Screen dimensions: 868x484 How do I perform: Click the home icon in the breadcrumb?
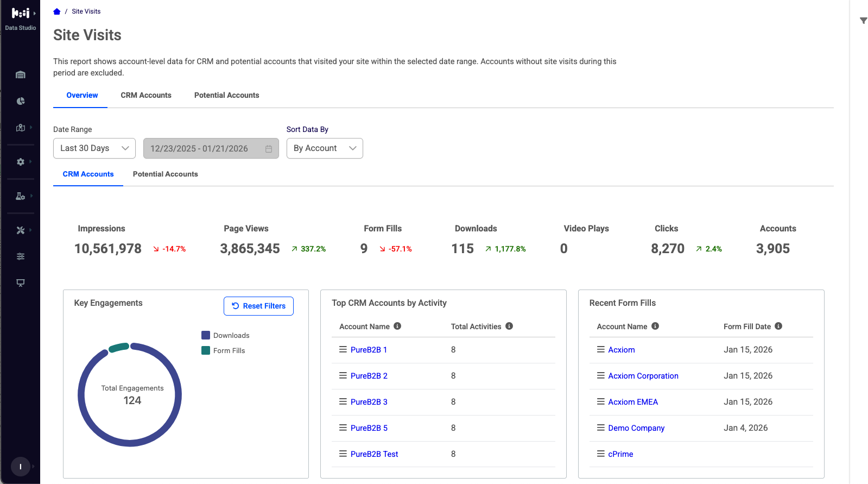[x=57, y=11]
